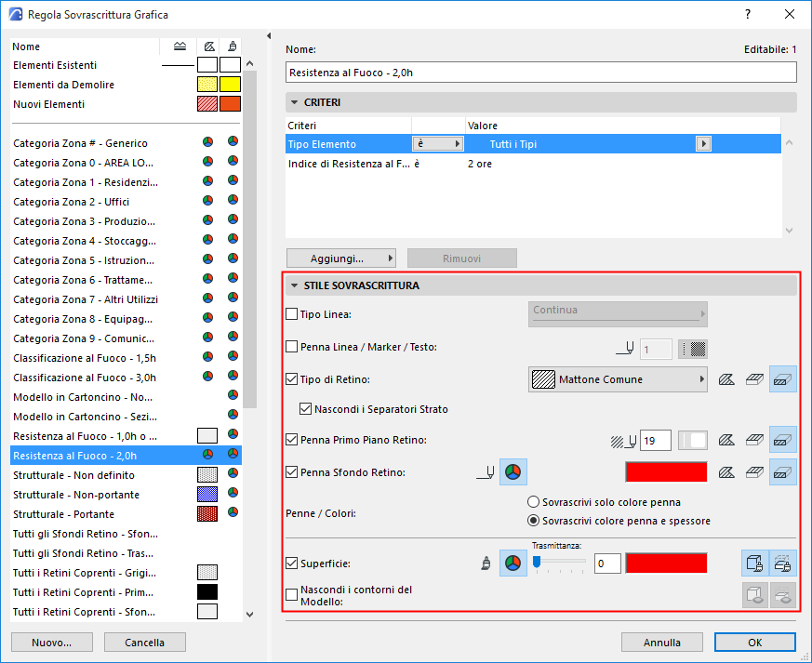This screenshot has height=663, width=812.
Task: Uncheck the Tipo di Retino checkbox
Action: pos(291,379)
